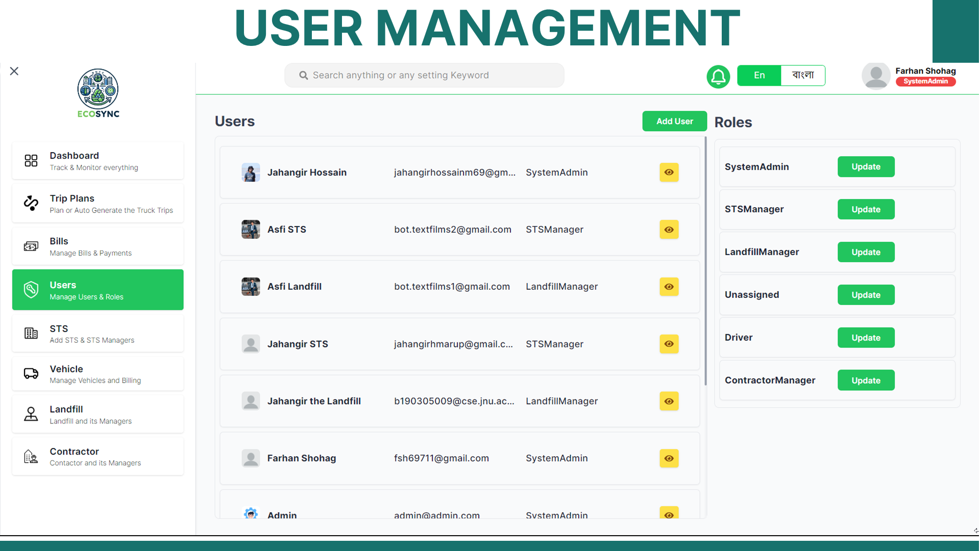Image resolution: width=980 pixels, height=551 pixels.
Task: Click the Farhan Shohag name in header
Action: [x=925, y=71]
